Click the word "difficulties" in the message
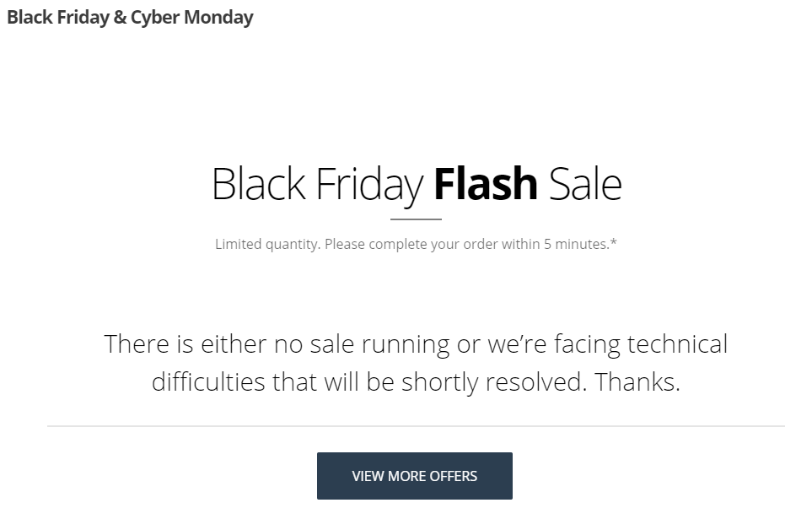The width and height of the screenshot is (812, 519). [x=208, y=382]
